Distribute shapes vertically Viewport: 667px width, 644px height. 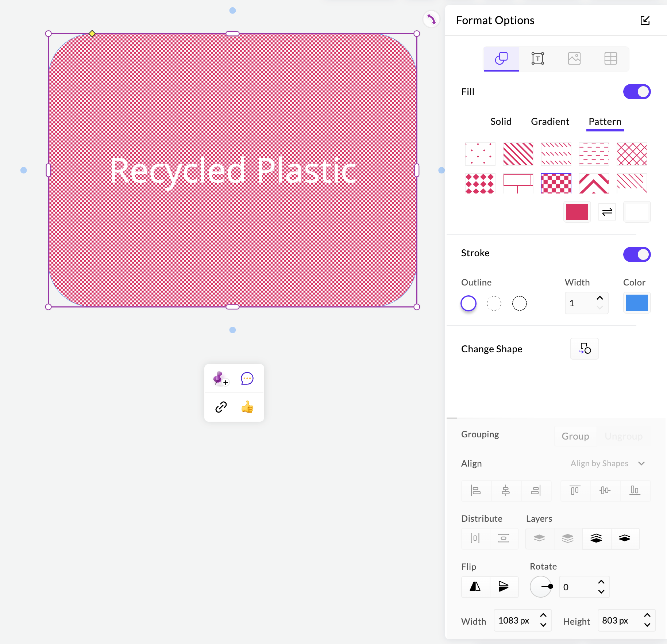click(x=504, y=538)
